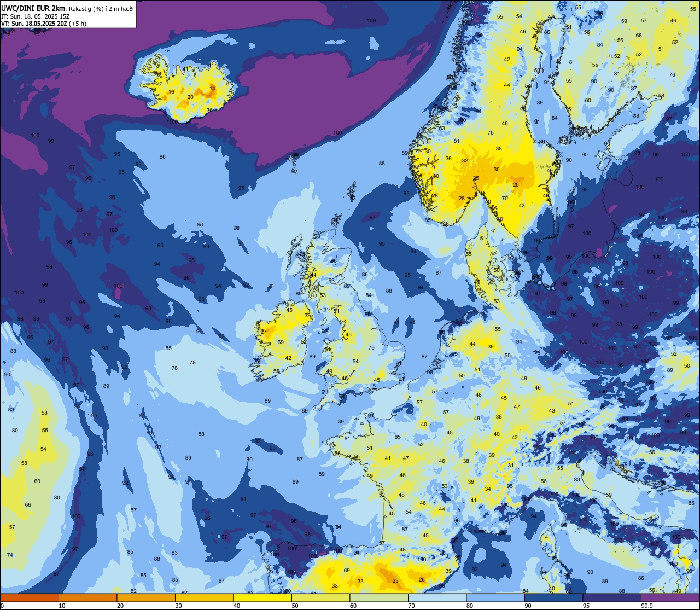700x610 pixels.
Task: Pick the 20–30 legend color band
Action: click(x=146, y=597)
